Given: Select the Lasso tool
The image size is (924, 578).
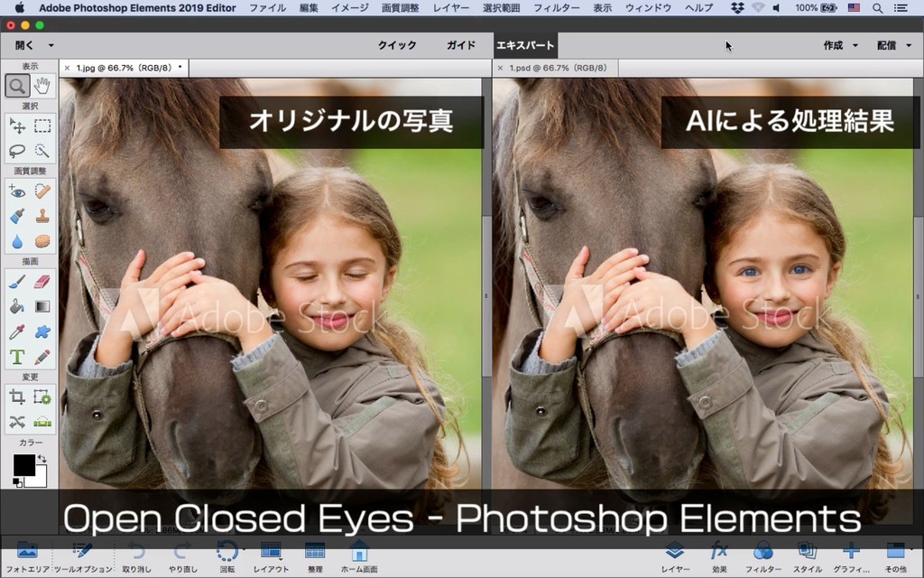Looking at the screenshot, I should click(x=17, y=151).
